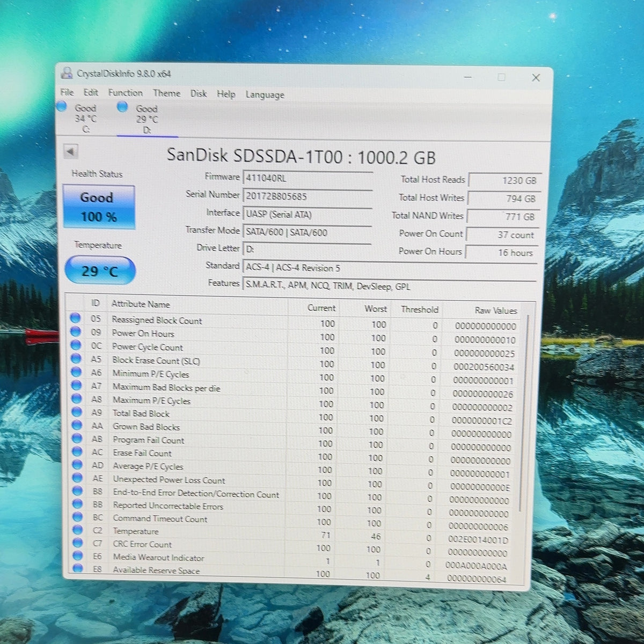This screenshot has width=644, height=644.
Task: Click the Attribute Name column header
Action: click(x=141, y=304)
